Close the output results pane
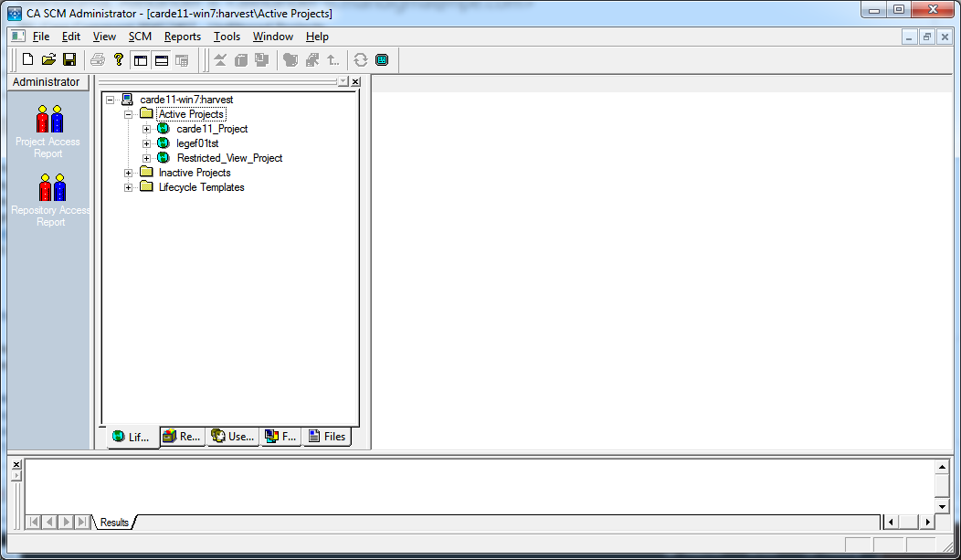961x560 pixels. [x=16, y=464]
